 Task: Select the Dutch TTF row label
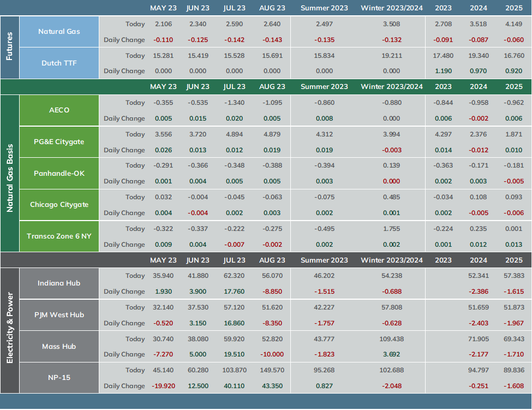(59, 63)
